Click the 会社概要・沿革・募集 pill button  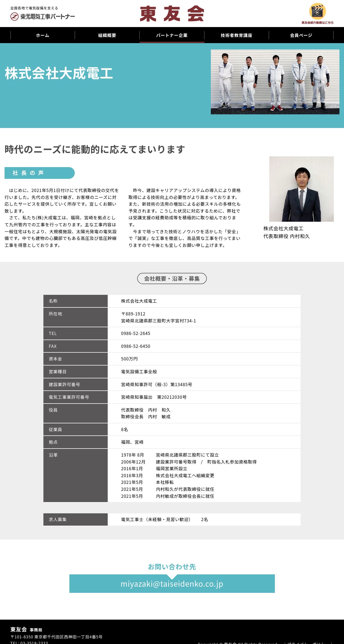(172, 278)
